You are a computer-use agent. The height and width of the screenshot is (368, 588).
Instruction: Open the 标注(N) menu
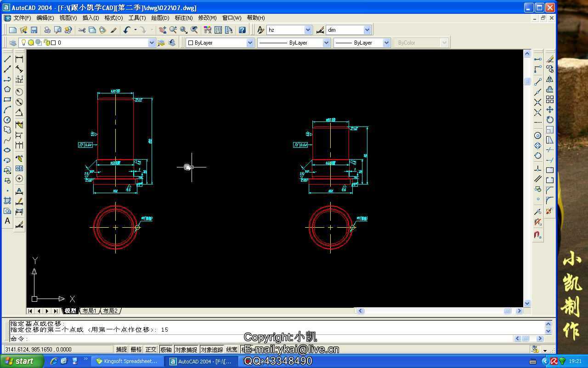click(184, 18)
